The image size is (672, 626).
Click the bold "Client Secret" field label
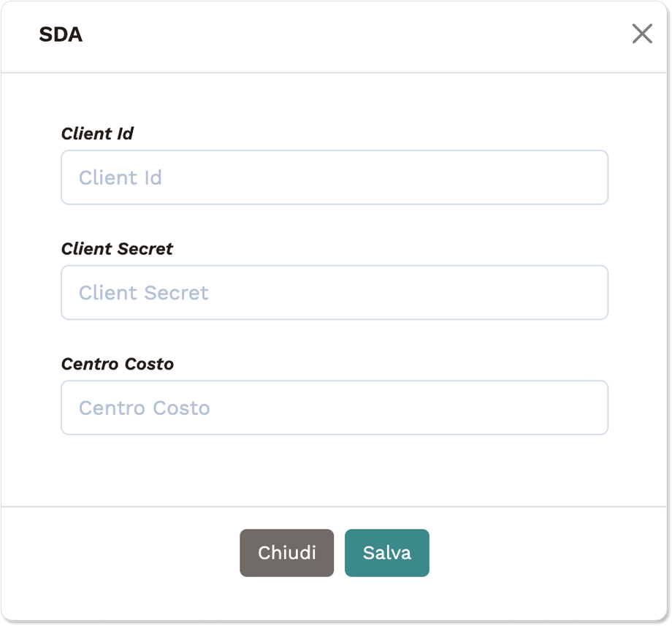pos(117,248)
